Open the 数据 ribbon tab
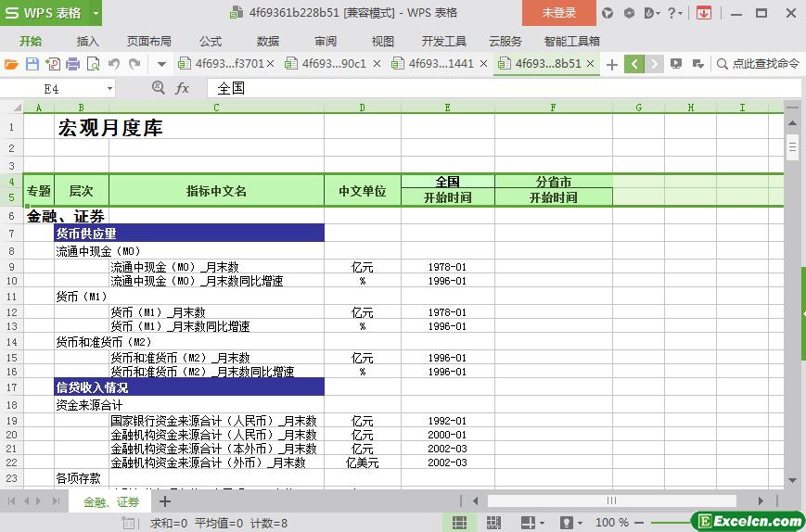 pyautogui.click(x=268, y=42)
